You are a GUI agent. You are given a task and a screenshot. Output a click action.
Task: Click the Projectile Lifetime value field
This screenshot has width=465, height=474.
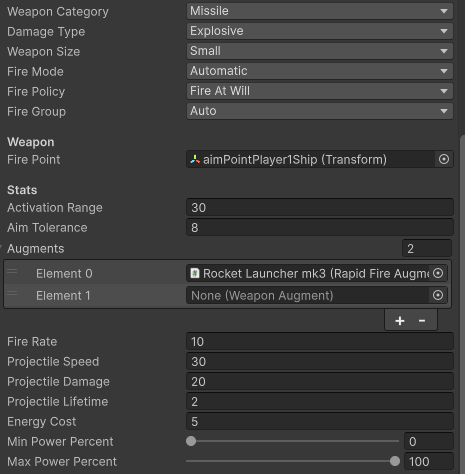tap(320, 401)
